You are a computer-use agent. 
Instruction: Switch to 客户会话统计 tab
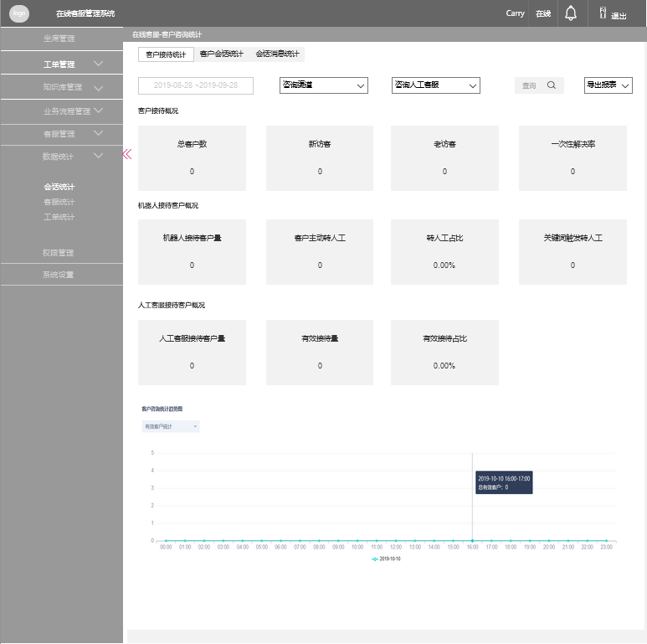pyautogui.click(x=222, y=54)
